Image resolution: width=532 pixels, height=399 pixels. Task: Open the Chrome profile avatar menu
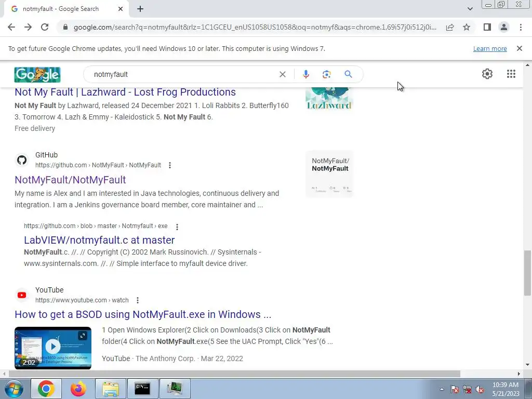click(504, 27)
